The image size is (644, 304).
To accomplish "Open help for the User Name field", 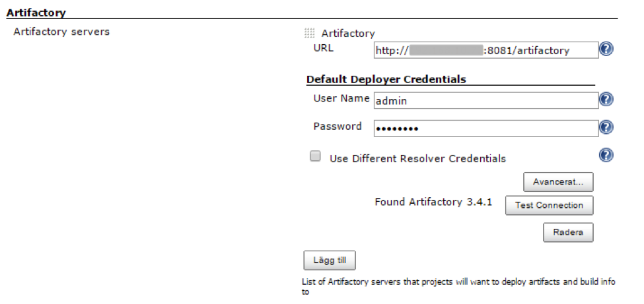I will [x=606, y=100].
